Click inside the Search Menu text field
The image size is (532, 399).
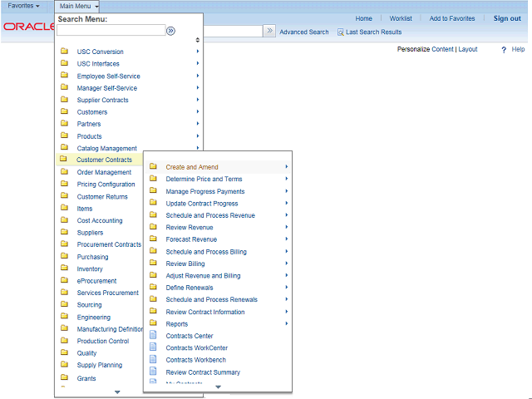point(111,31)
